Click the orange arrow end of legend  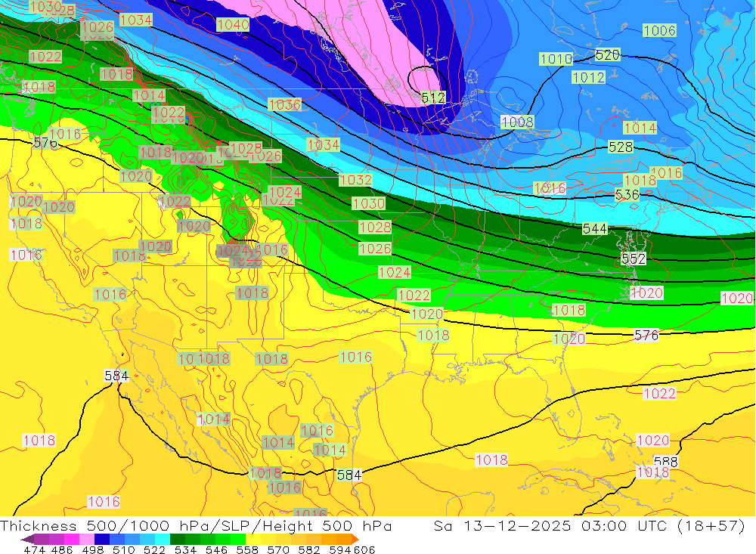tap(355, 539)
